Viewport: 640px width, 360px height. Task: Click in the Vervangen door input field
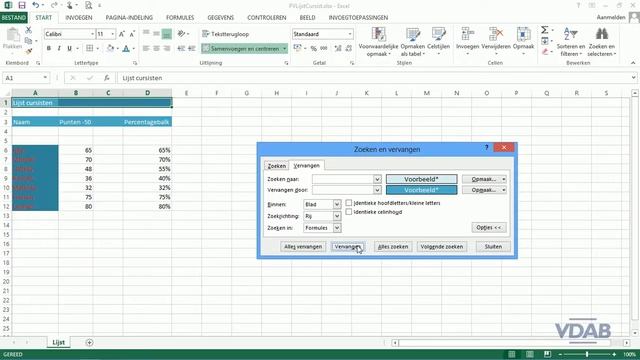[x=343, y=190]
